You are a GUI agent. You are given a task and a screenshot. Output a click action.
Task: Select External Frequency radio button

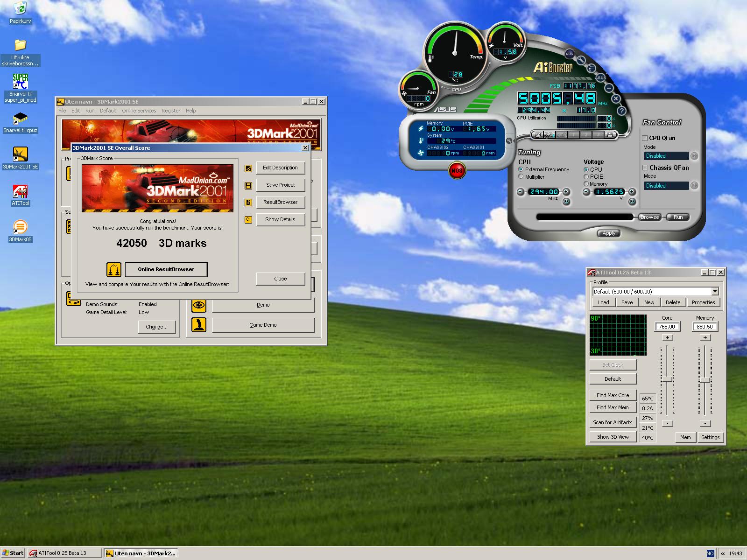[x=521, y=169]
